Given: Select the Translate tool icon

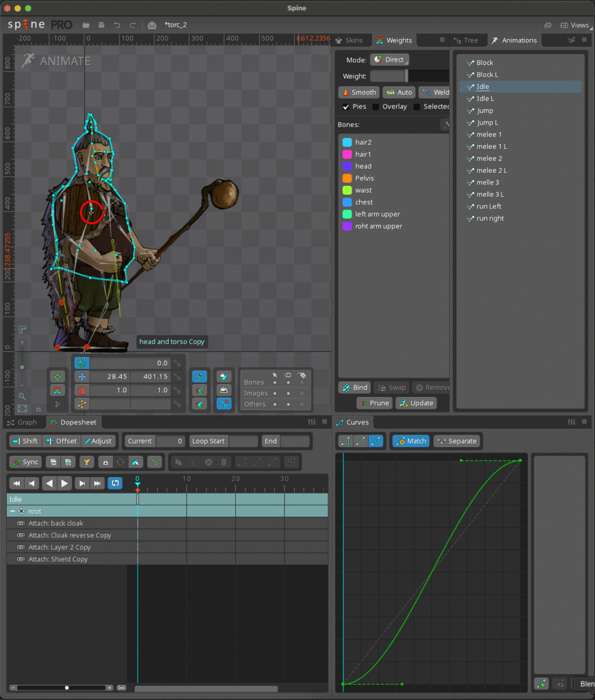Looking at the screenshot, I should (82, 377).
